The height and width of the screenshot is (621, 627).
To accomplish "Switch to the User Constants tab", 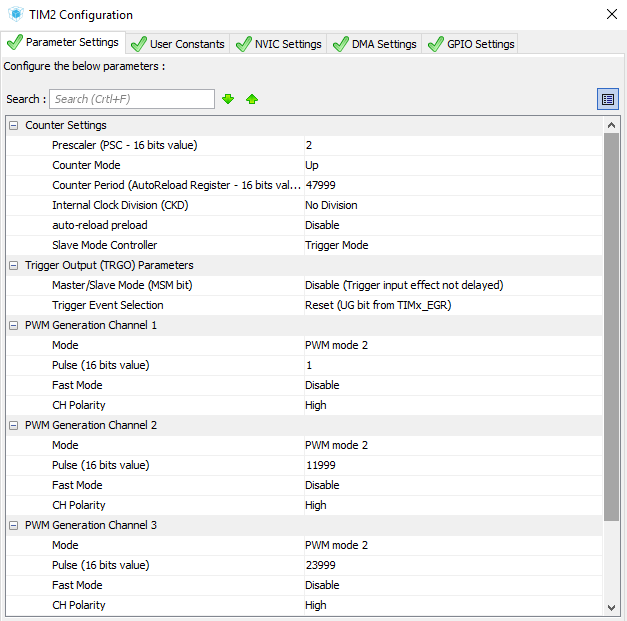I will [178, 44].
